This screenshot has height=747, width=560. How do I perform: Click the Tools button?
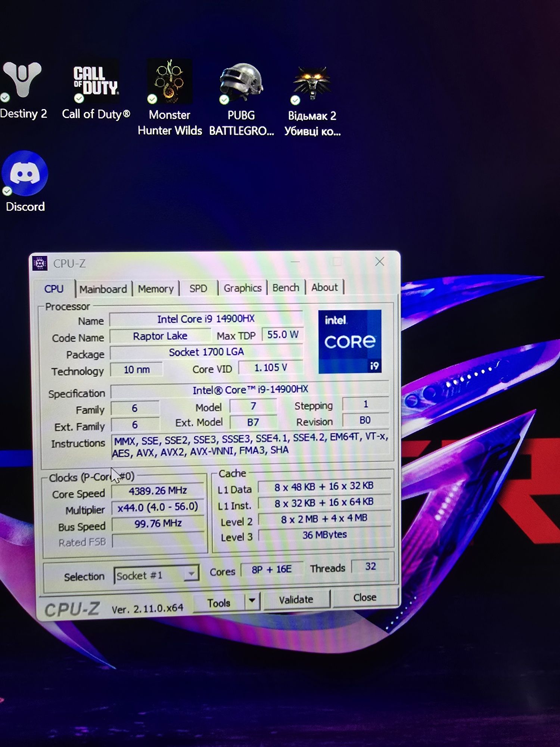point(219,602)
